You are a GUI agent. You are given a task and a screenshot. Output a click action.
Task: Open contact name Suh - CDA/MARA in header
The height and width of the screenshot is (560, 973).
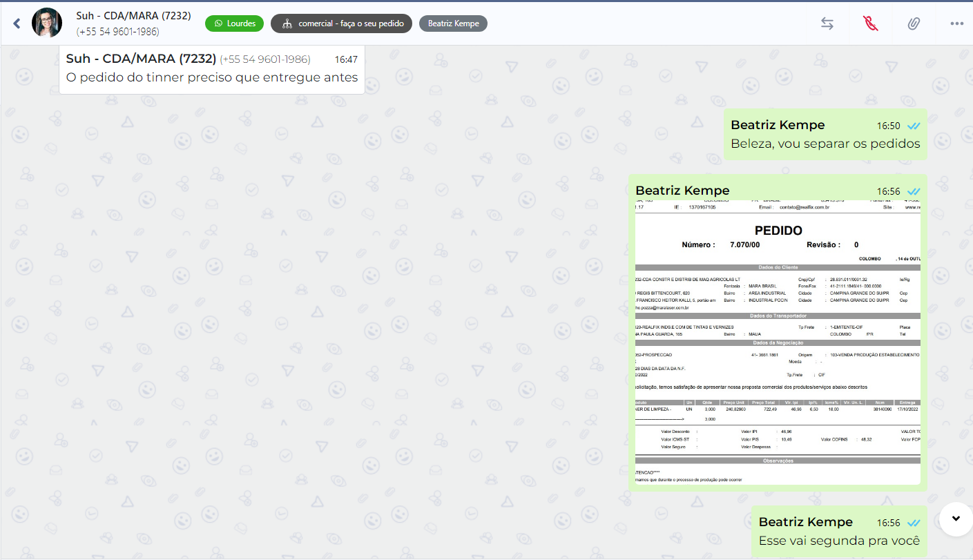click(133, 15)
